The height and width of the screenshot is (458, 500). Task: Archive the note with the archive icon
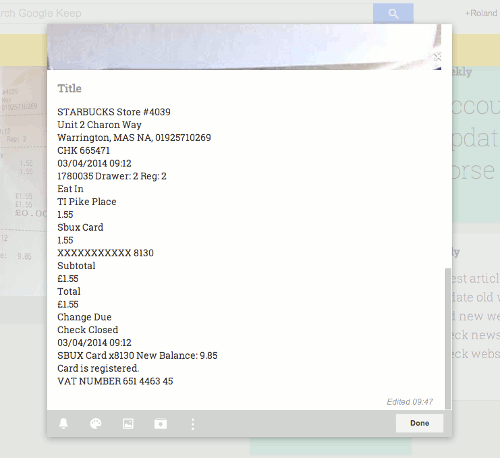(x=160, y=424)
